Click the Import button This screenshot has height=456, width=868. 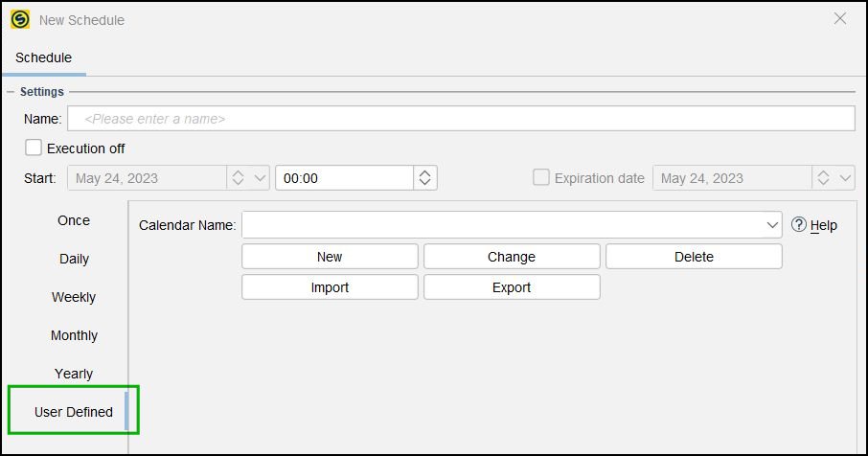[330, 287]
